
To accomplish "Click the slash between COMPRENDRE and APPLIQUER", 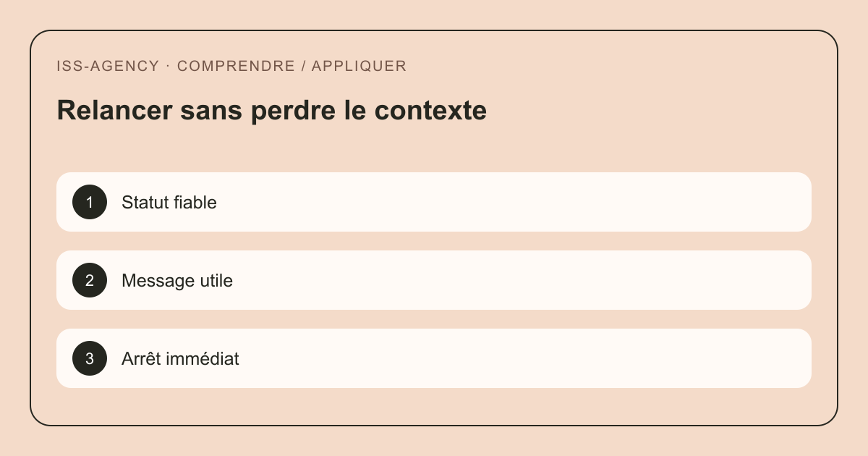I will [x=303, y=66].
